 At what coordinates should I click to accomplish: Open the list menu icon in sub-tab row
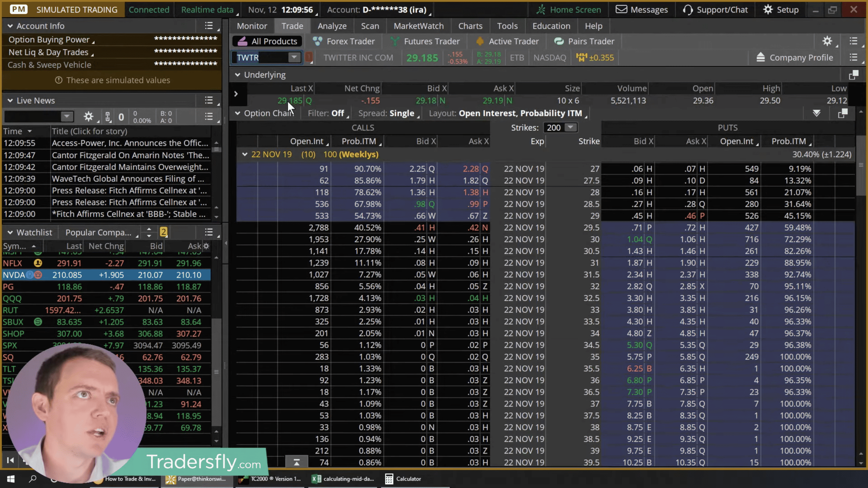click(x=854, y=42)
